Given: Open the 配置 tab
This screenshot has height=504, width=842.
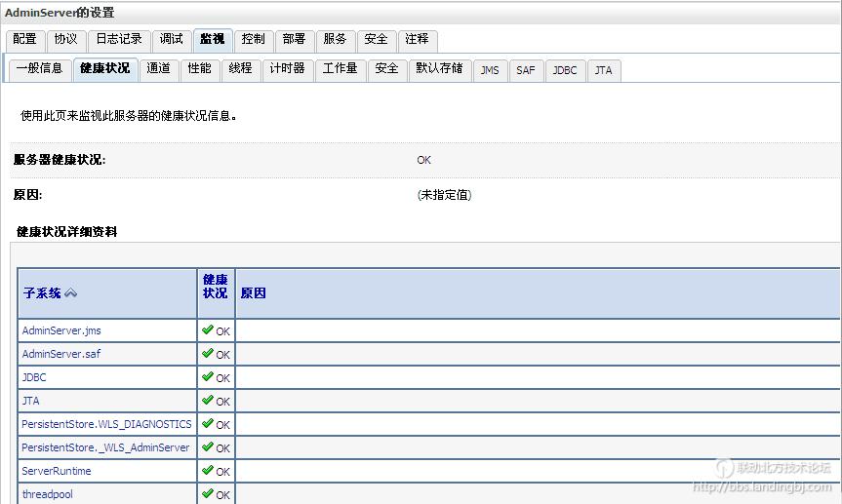Looking at the screenshot, I should pos(25,40).
